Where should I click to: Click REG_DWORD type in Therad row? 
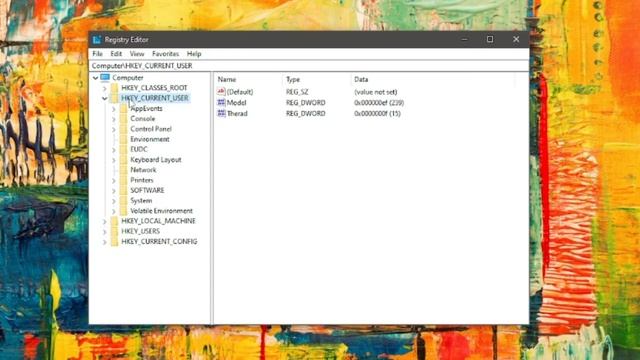point(306,113)
